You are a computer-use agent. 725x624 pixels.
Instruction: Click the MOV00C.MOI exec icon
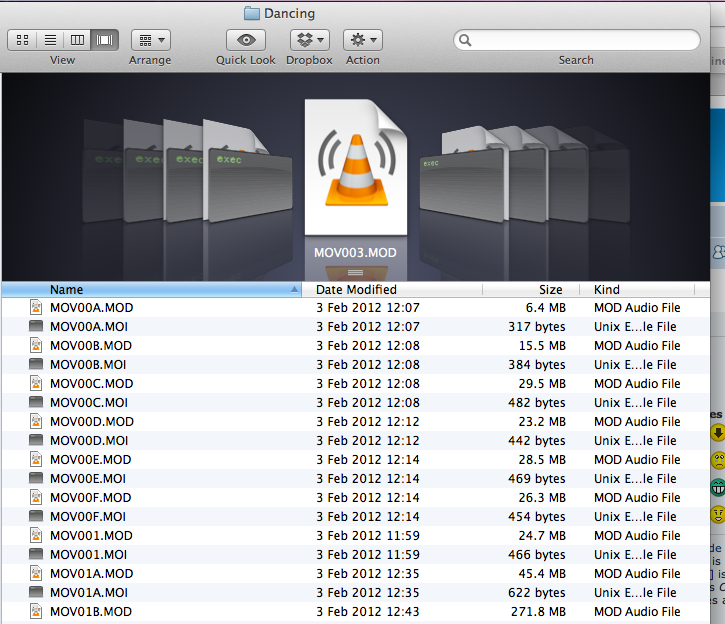pos(36,402)
